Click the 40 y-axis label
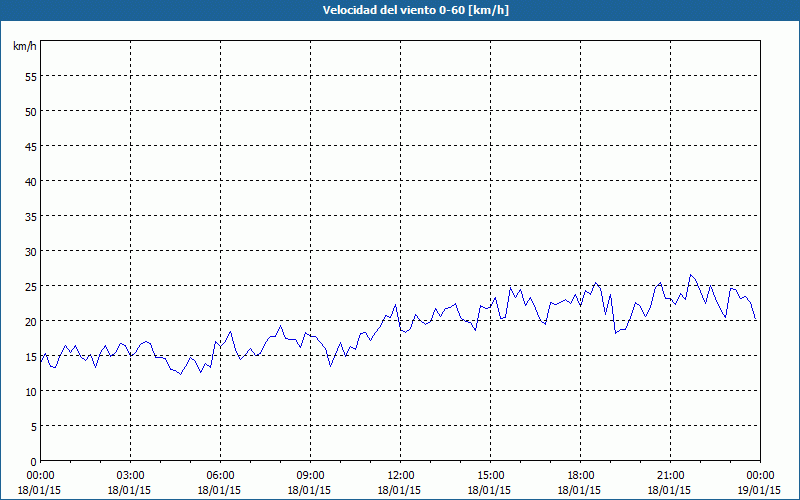Image resolution: width=800 pixels, height=500 pixels. 31,182
